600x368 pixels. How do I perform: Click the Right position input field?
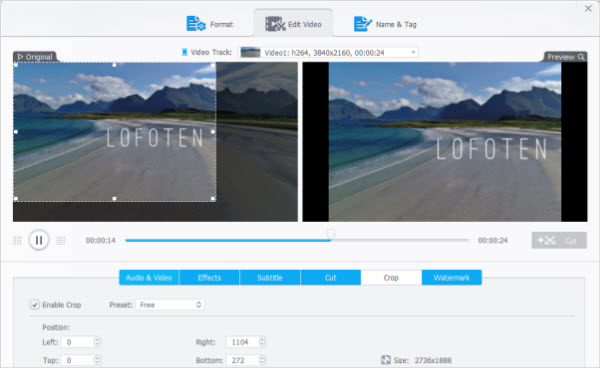click(243, 342)
